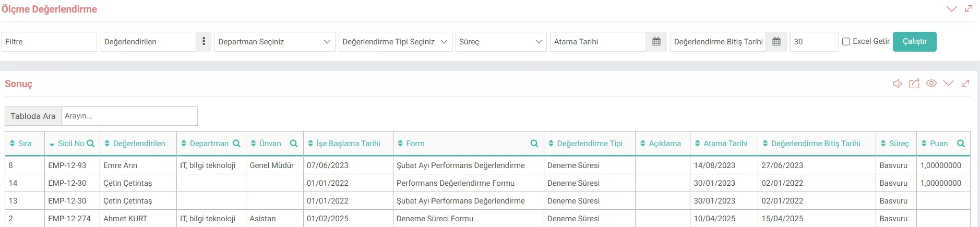The height and width of the screenshot is (227, 980).
Task: Open the Değerlendirme Bitiş Tarihi calendar picker
Action: tap(776, 42)
